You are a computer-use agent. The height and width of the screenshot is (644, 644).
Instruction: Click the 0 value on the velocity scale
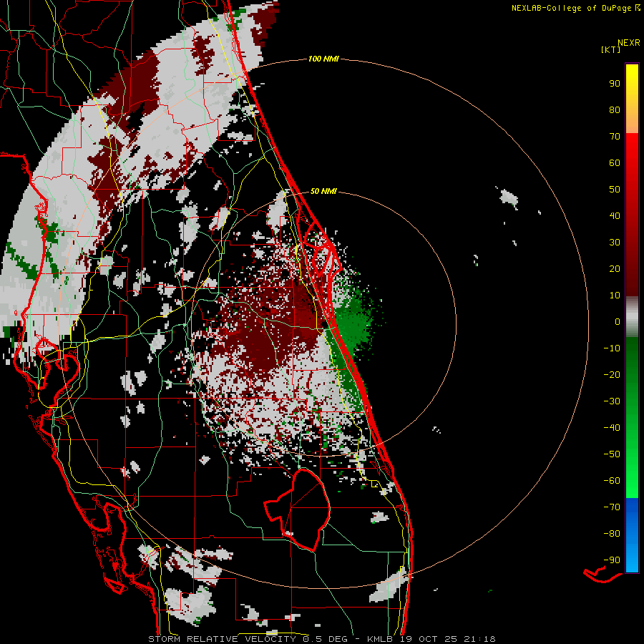pos(618,322)
